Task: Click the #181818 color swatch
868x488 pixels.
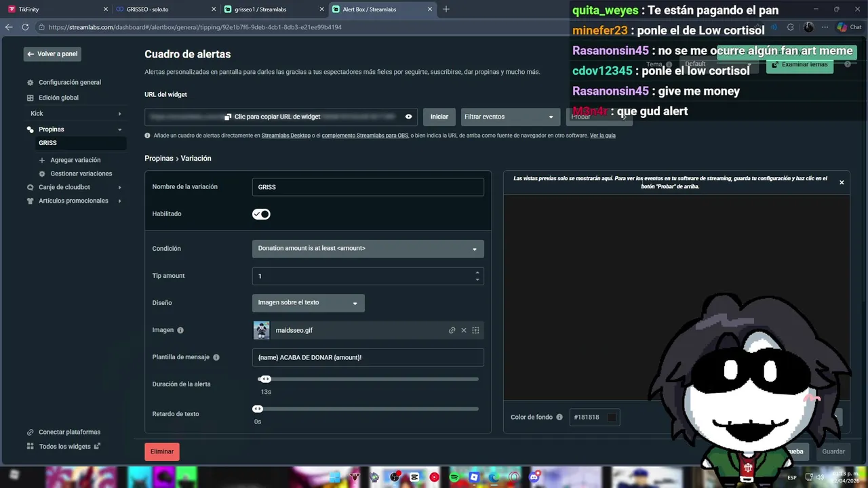Action: tap(612, 418)
